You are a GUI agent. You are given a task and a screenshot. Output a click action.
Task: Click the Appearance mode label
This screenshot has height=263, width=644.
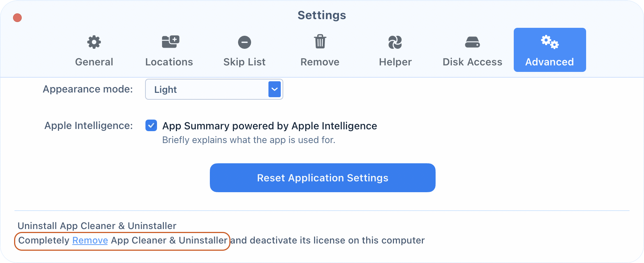pos(88,89)
